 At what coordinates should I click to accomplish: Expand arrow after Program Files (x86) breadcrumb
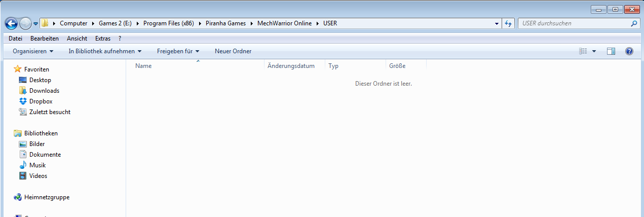coord(200,23)
